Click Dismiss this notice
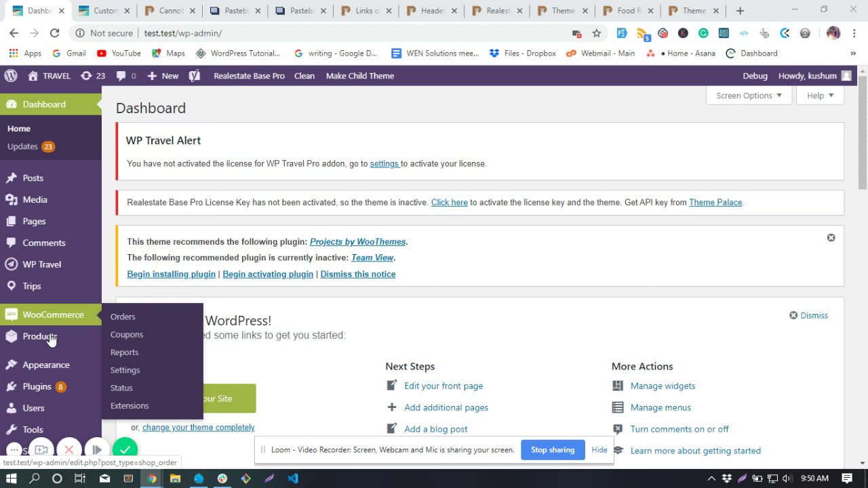Viewport: 868px width, 488px height. click(x=357, y=274)
